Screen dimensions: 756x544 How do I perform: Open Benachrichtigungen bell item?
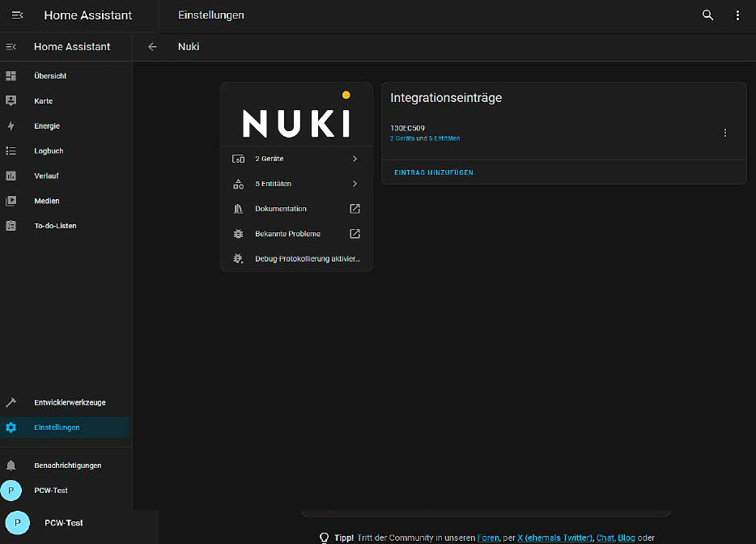coord(67,465)
